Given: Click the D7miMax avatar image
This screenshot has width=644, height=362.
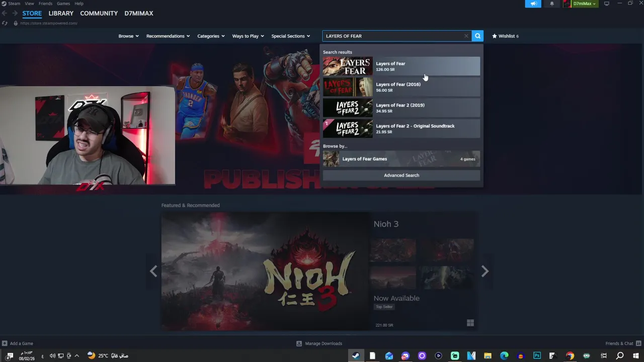Looking at the screenshot, I should [x=568, y=4].
